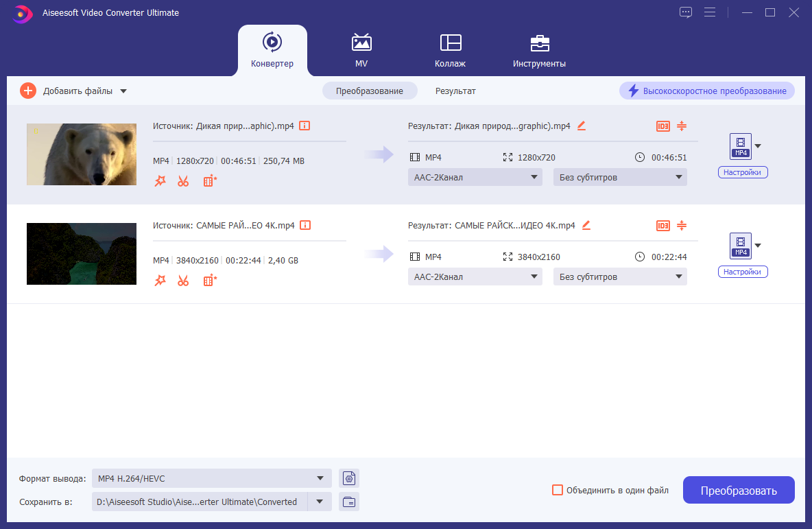Viewport: 812px width, 529px height.
Task: Open the output folder browse icon
Action: point(349,502)
